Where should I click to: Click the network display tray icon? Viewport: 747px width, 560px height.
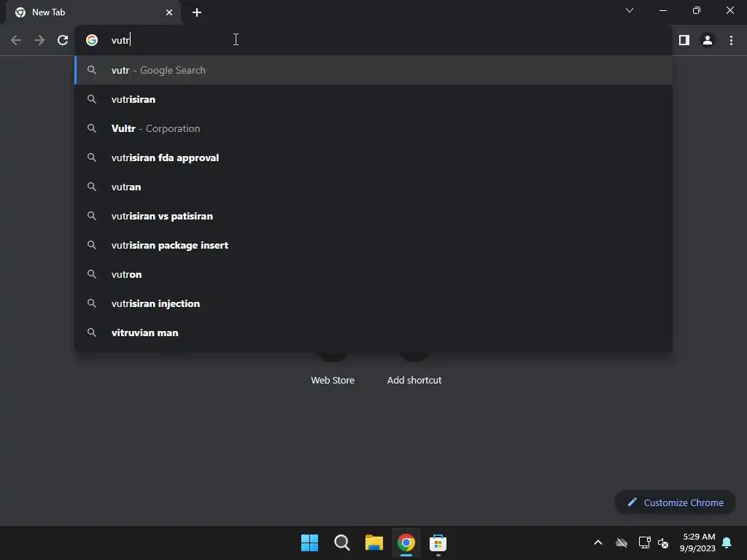click(x=644, y=542)
